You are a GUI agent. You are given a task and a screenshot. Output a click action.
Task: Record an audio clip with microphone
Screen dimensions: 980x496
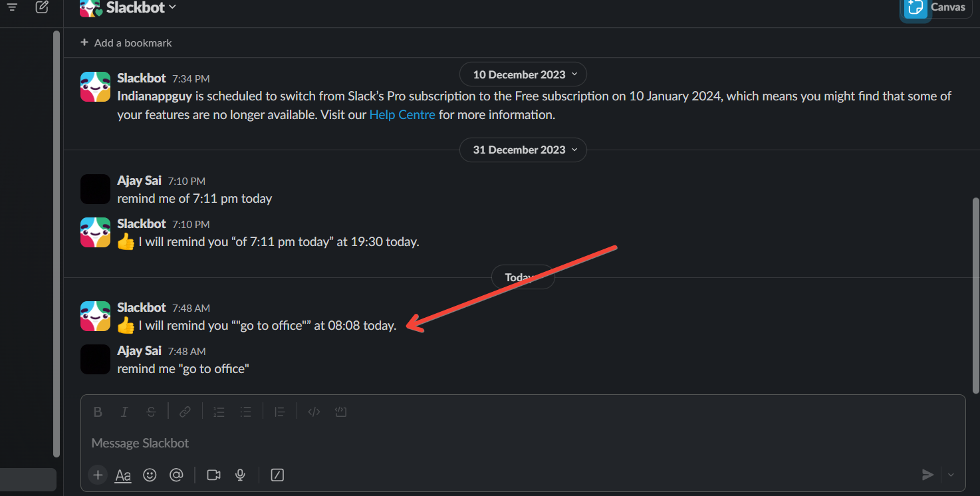[x=240, y=475]
